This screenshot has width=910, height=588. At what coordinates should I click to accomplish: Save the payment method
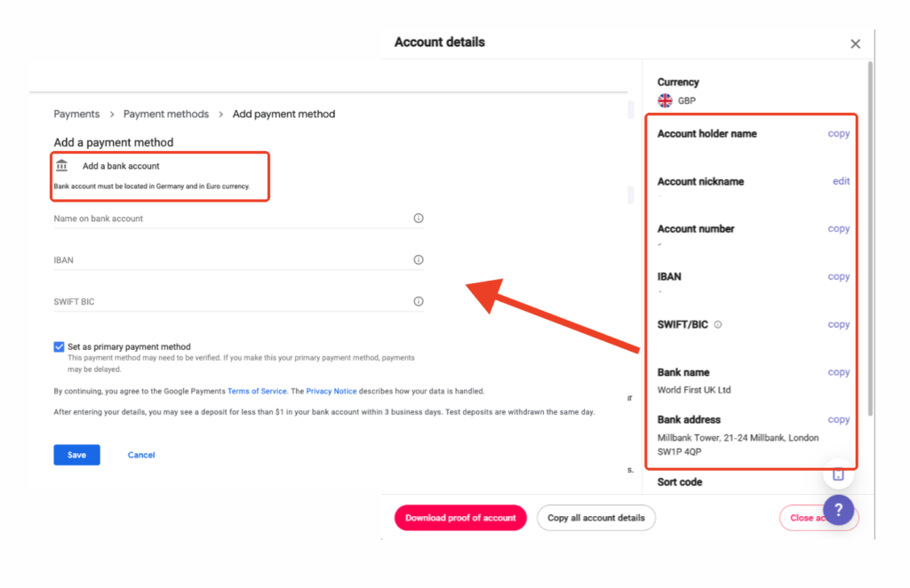click(x=76, y=455)
